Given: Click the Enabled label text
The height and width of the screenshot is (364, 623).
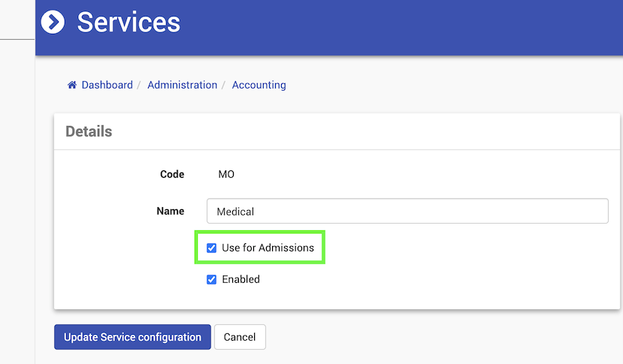Looking at the screenshot, I should click(240, 279).
